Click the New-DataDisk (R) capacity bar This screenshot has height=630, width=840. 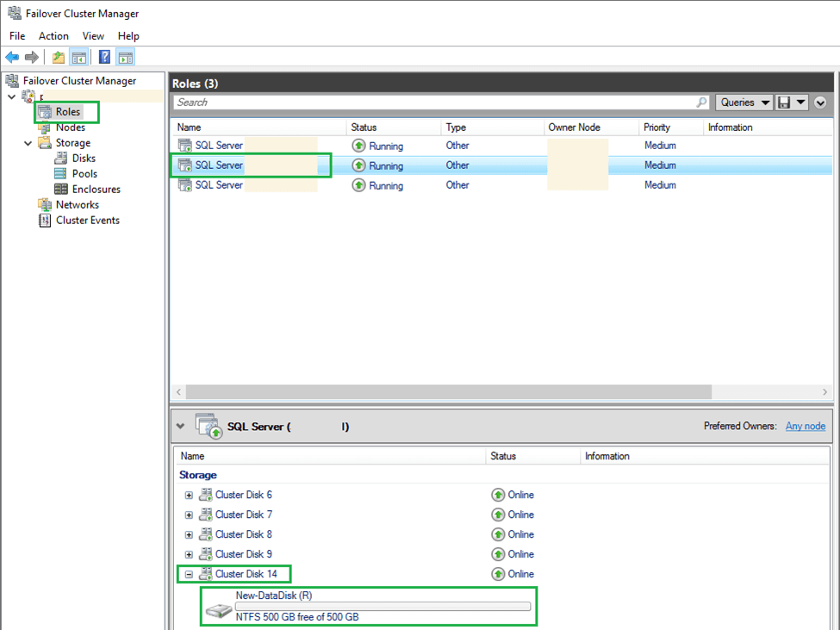click(x=383, y=607)
